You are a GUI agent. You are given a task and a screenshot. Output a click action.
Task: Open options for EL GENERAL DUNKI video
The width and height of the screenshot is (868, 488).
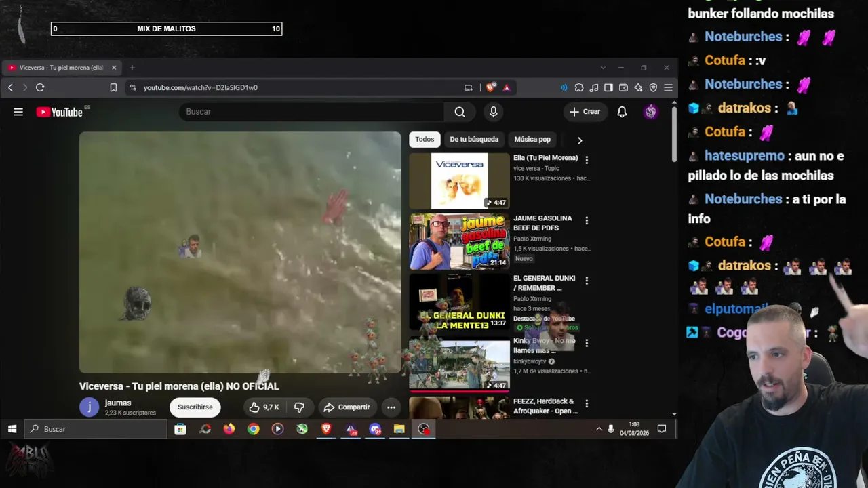(x=587, y=280)
